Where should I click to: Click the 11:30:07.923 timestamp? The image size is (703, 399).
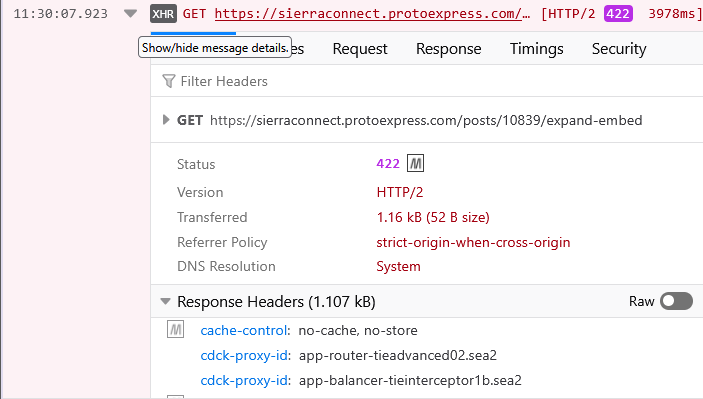point(61,14)
